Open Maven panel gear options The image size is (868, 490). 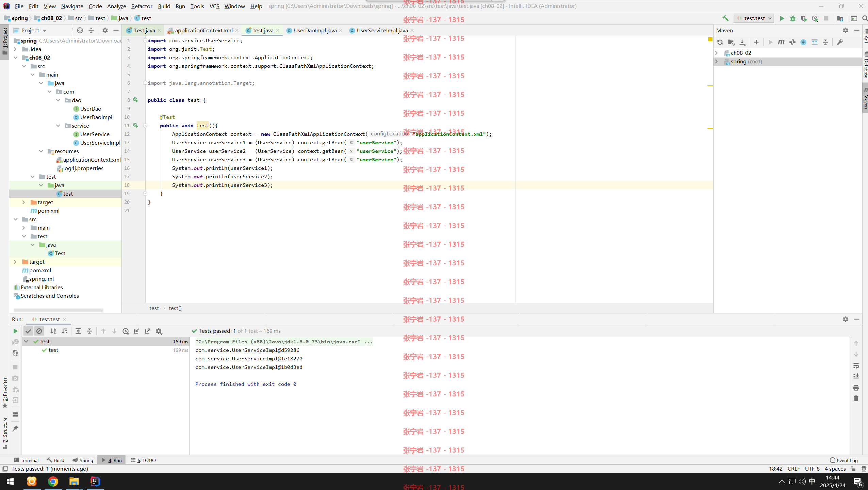click(846, 30)
